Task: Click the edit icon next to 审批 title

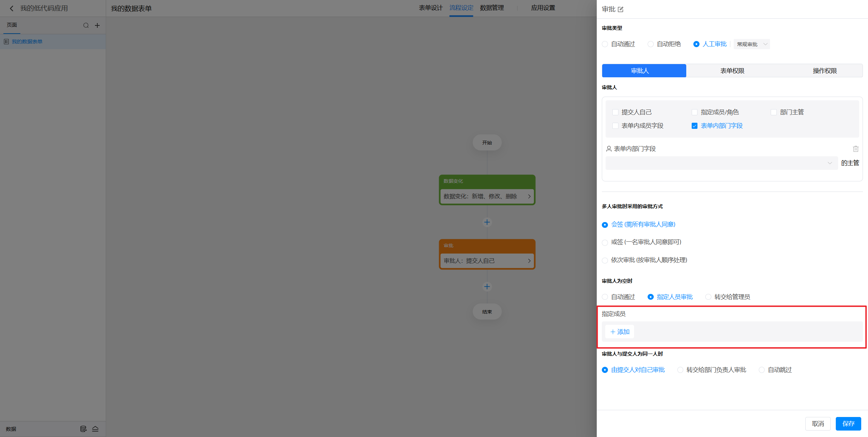Action: tap(620, 9)
